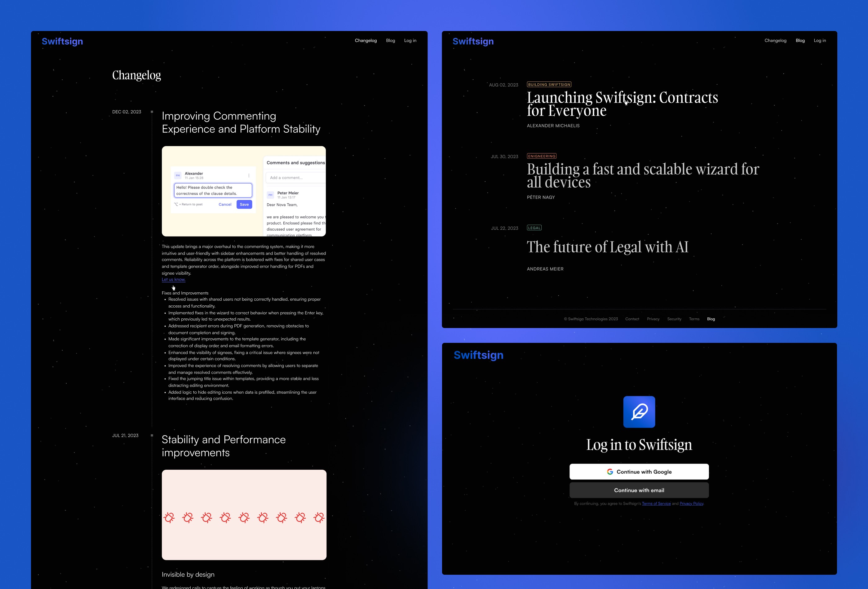The height and width of the screenshot is (589, 868).
Task: Toggle the 'Continue with email' button
Action: pos(639,490)
